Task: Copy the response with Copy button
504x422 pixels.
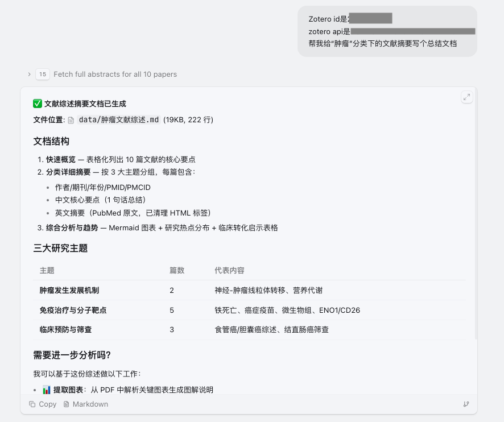Action: pos(43,404)
